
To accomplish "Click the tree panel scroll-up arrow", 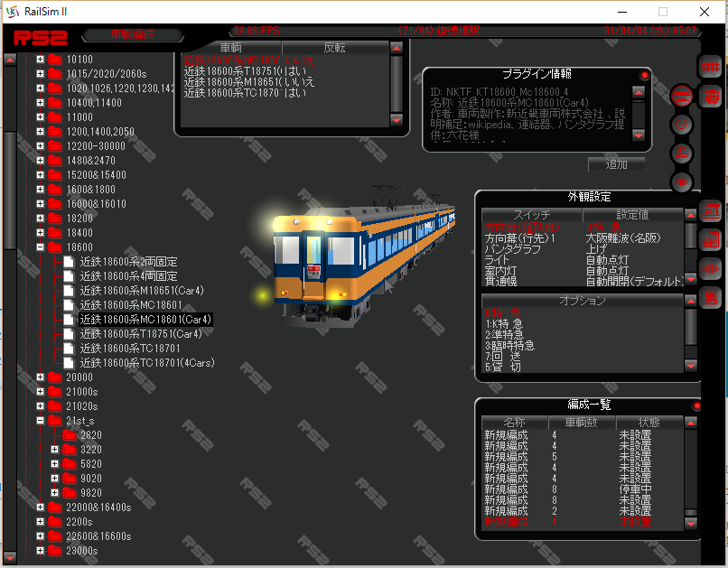I will click(x=10, y=59).
